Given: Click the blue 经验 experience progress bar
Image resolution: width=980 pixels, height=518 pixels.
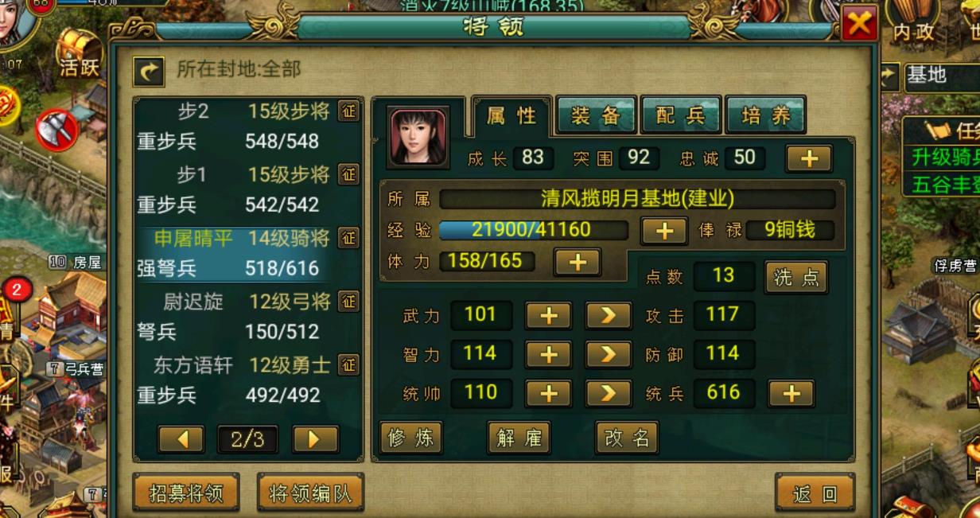Looking at the screenshot, I should pyautogui.click(x=532, y=231).
